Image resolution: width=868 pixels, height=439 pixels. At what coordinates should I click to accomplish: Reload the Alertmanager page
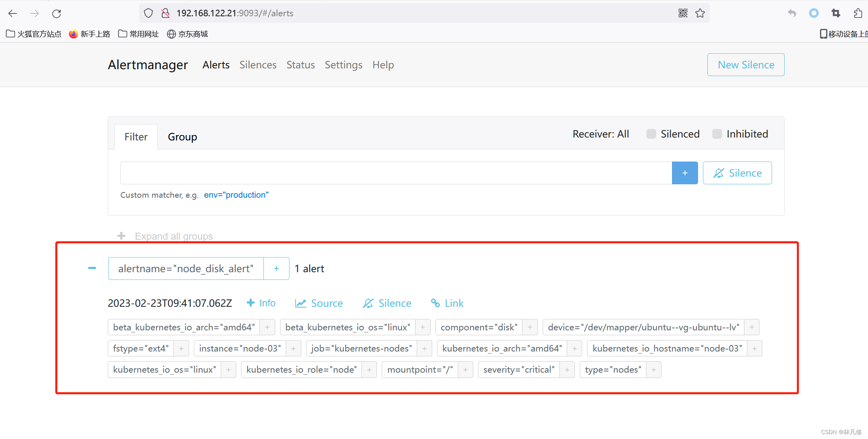click(57, 13)
